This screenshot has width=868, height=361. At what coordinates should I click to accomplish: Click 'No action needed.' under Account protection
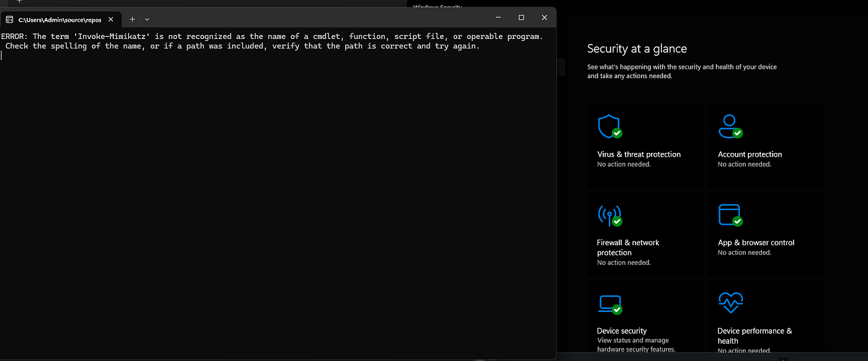tap(744, 165)
